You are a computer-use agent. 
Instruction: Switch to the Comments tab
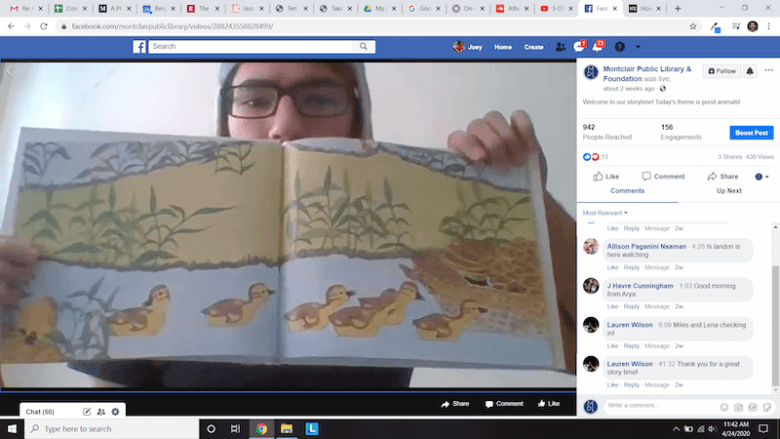(627, 191)
